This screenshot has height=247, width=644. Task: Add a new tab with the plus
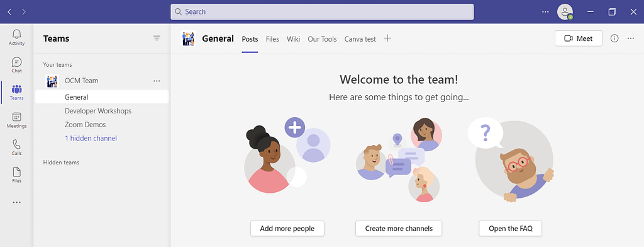coord(387,38)
